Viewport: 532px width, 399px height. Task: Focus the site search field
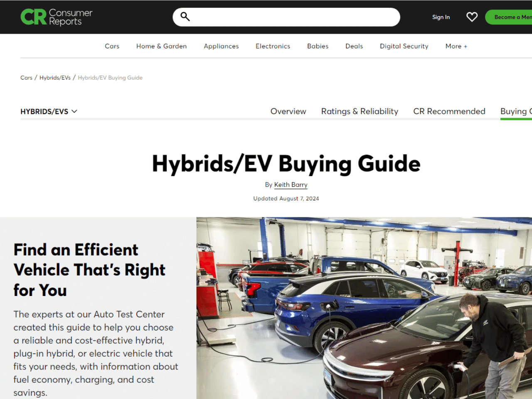[286, 17]
